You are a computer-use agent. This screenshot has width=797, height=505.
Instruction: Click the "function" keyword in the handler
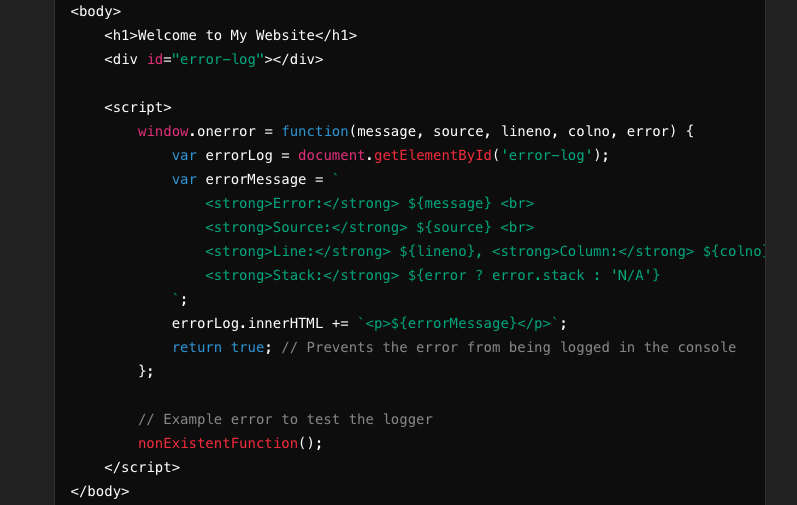(x=314, y=131)
